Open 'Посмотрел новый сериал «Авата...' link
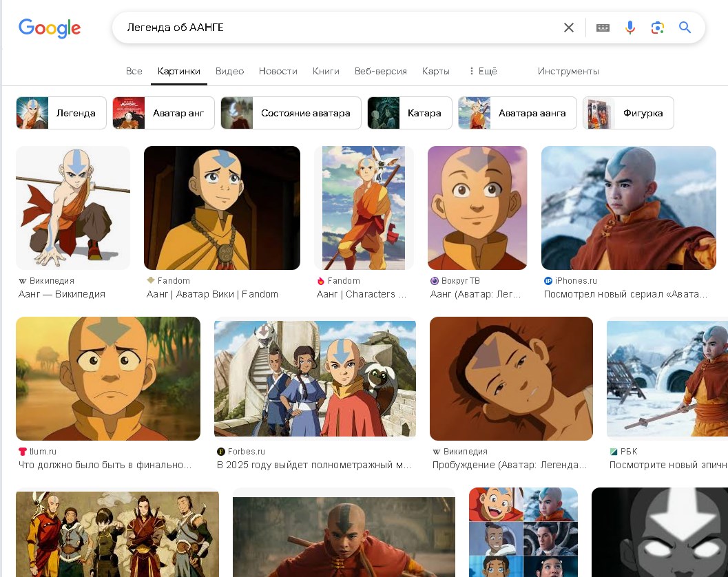This screenshot has width=728, height=577. pyautogui.click(x=625, y=294)
